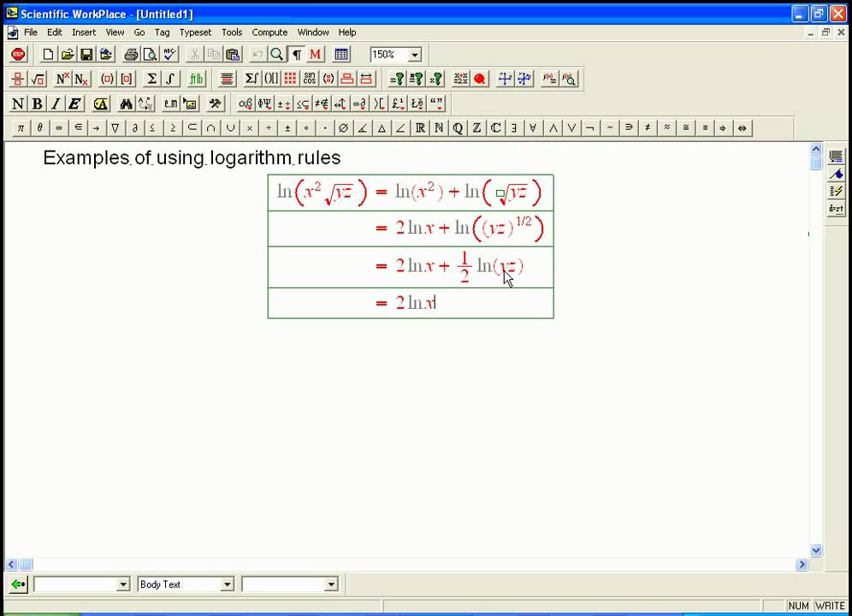Open Print Preview
Image resolution: width=852 pixels, height=616 pixels.
150,55
